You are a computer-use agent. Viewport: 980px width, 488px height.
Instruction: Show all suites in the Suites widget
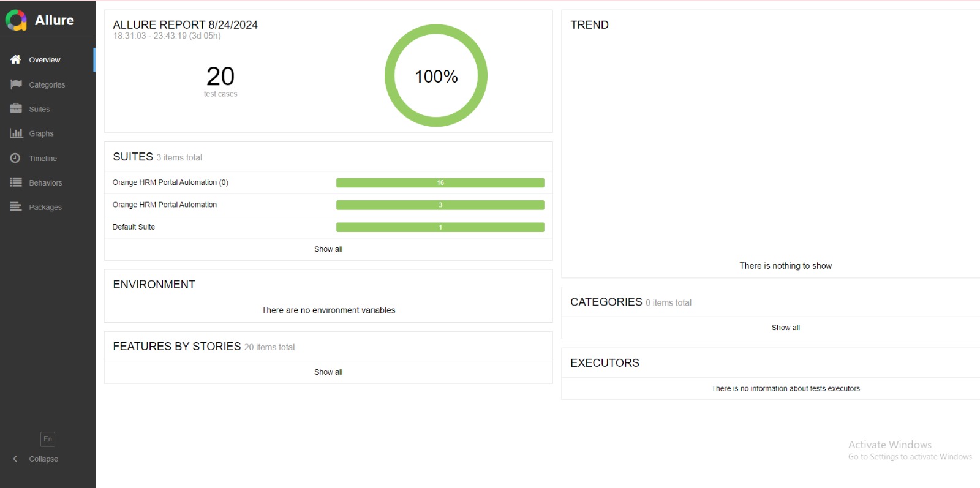pos(328,249)
